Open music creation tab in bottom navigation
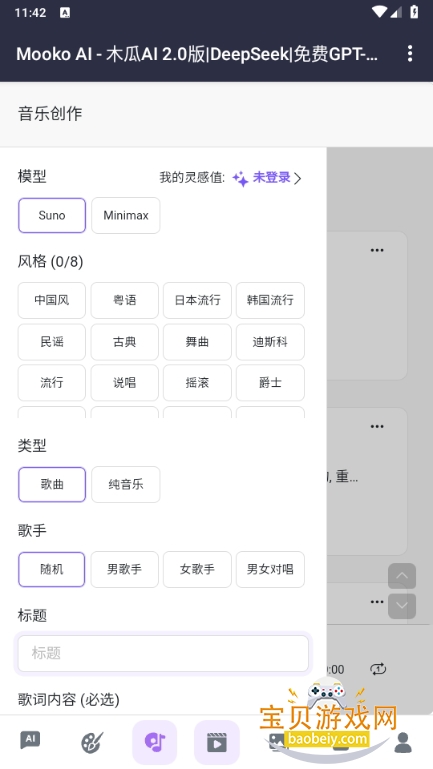Viewport: 433px width, 769px height. point(154,743)
